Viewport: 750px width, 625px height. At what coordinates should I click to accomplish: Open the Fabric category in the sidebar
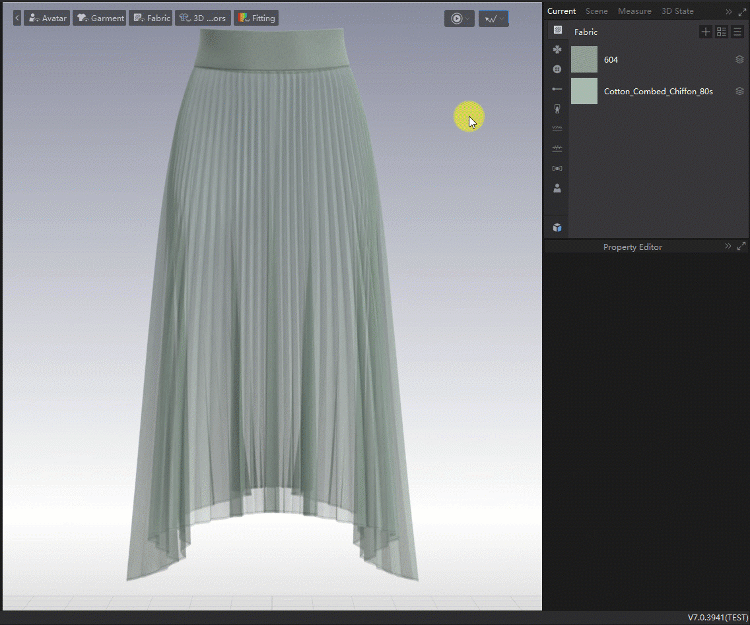pyautogui.click(x=557, y=30)
